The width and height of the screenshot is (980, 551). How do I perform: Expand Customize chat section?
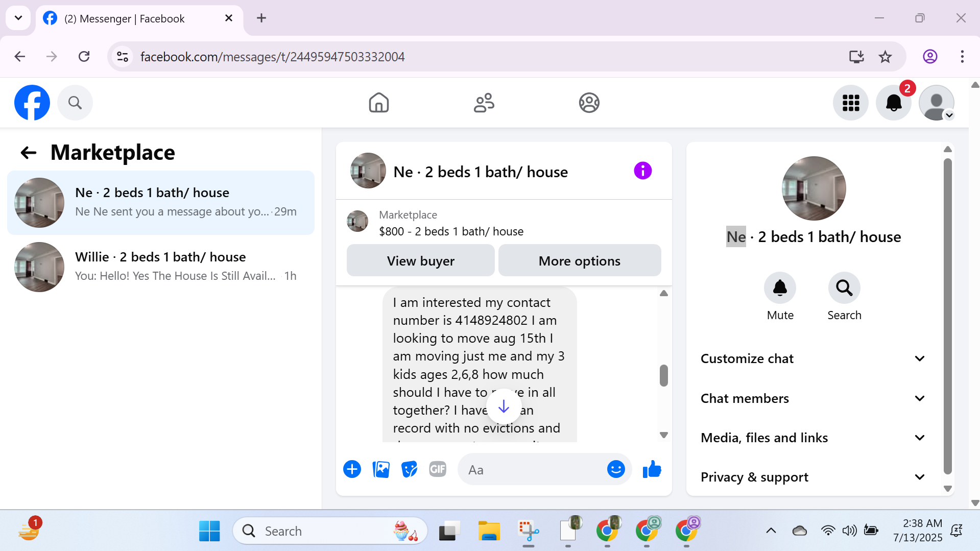(813, 358)
